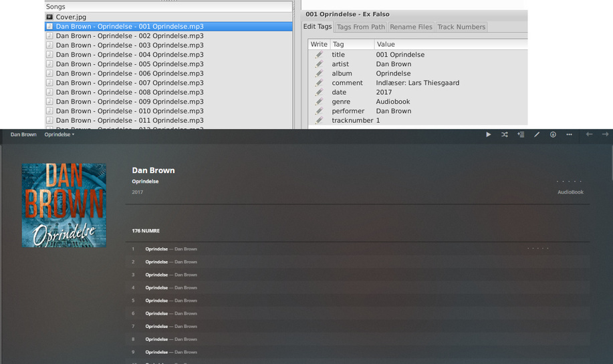Select the comment value Indlæser: Lars Thiesgaard
The width and height of the screenshot is (613, 364).
click(x=418, y=83)
